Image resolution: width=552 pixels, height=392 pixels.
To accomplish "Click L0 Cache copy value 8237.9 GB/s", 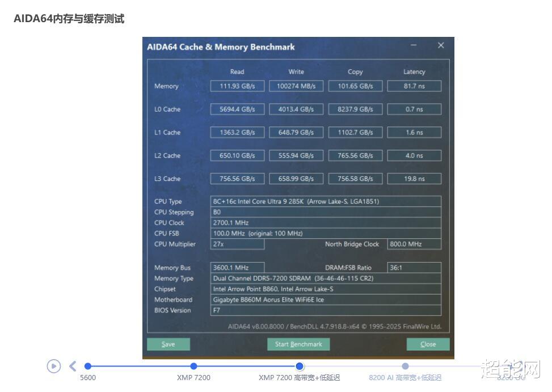I will 355,109.
